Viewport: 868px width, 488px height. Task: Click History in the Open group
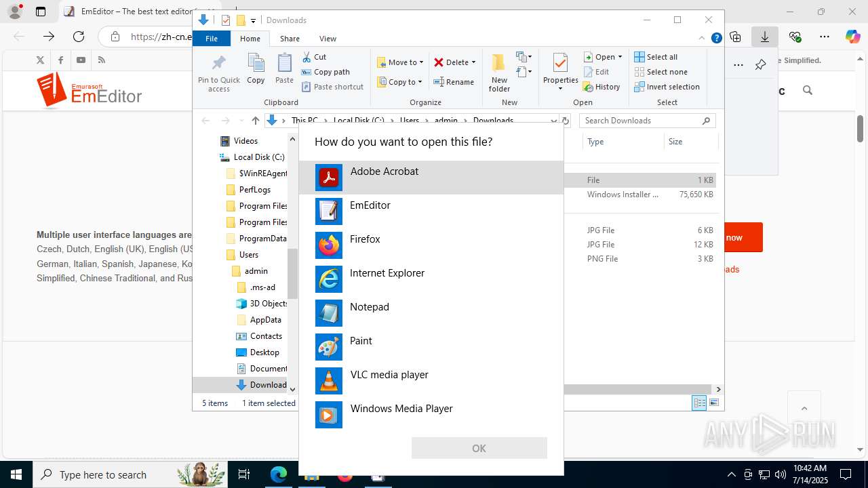pos(602,87)
